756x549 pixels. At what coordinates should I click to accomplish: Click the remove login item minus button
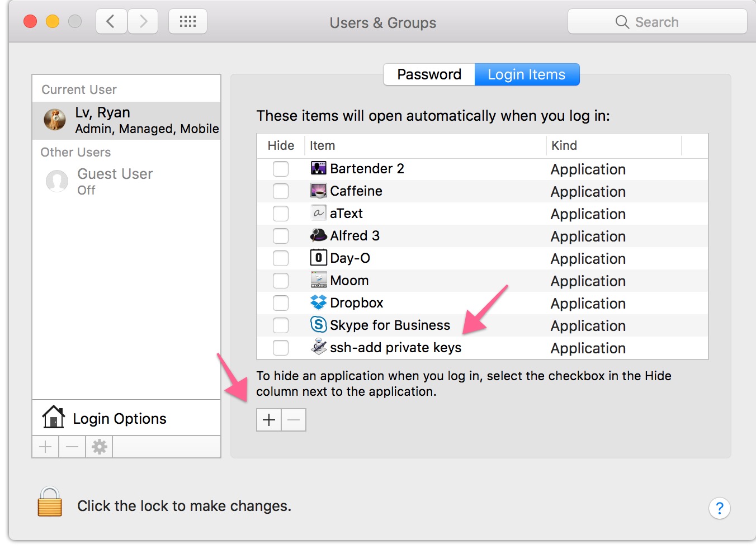pos(294,420)
